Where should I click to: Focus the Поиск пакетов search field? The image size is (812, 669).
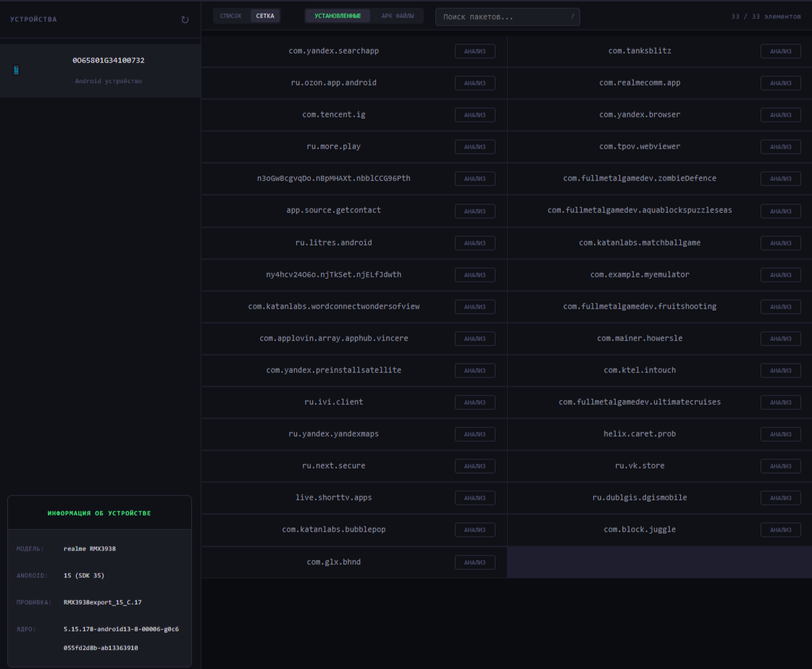point(508,17)
